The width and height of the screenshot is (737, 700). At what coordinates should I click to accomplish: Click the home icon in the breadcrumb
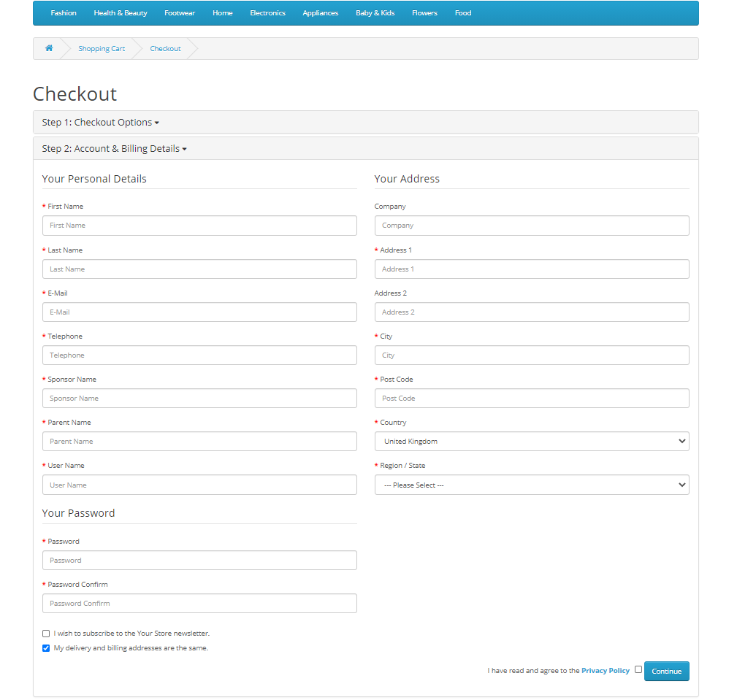pyautogui.click(x=49, y=48)
